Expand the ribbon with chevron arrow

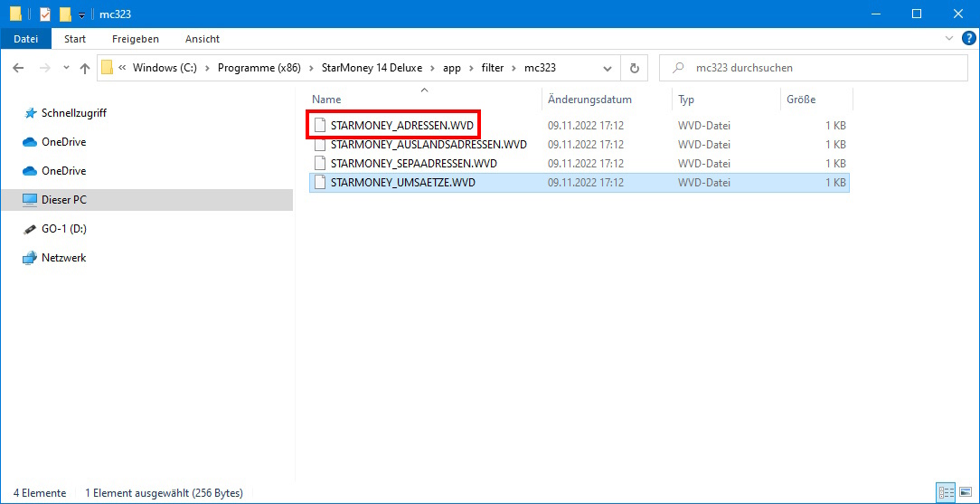pos(948,39)
